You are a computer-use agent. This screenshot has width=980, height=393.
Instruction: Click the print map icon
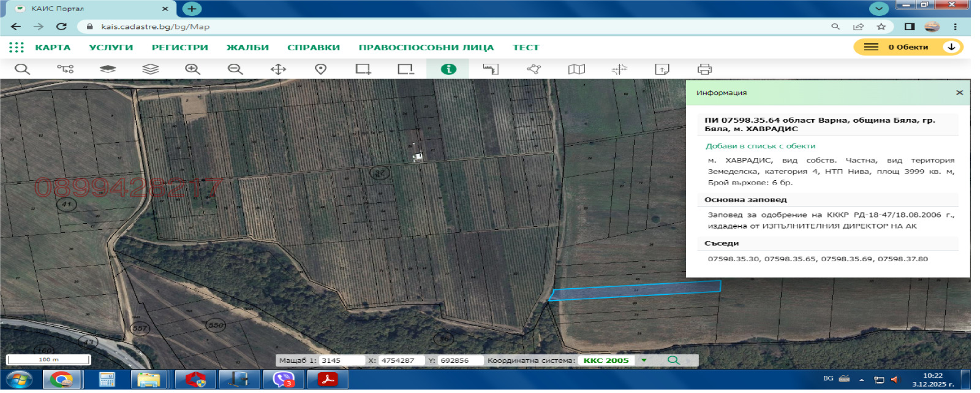click(704, 69)
